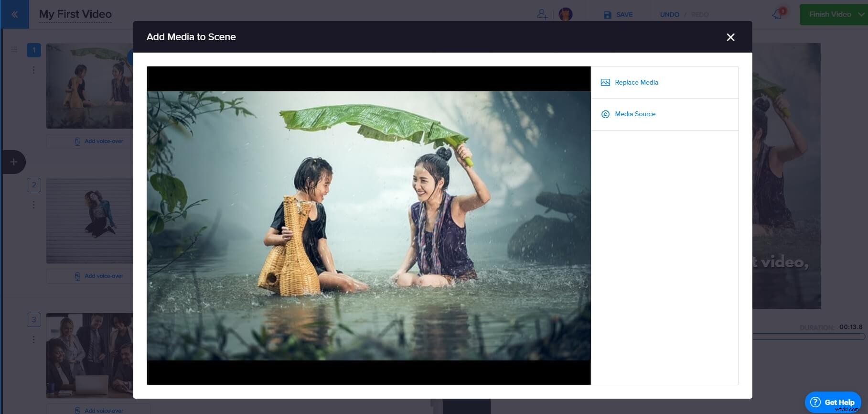This screenshot has width=868, height=414.
Task: Select scene number 3 badge
Action: (34, 320)
